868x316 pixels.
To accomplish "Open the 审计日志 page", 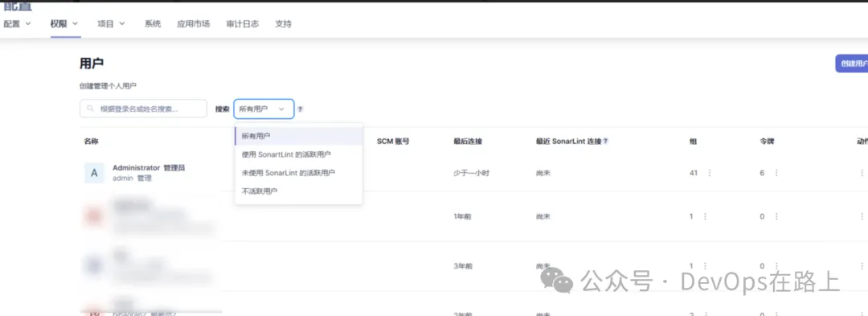I will point(243,24).
